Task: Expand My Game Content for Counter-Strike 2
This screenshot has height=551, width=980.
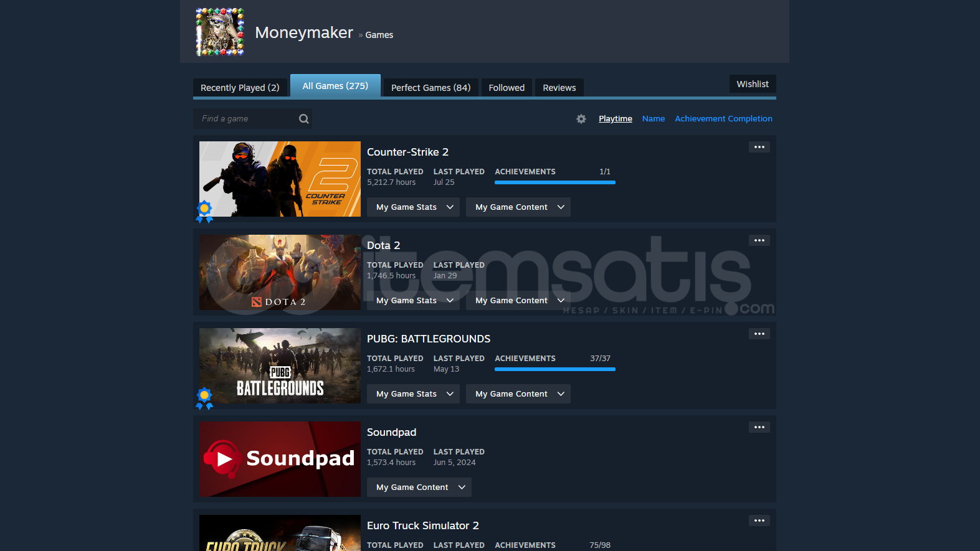Action: [x=518, y=207]
